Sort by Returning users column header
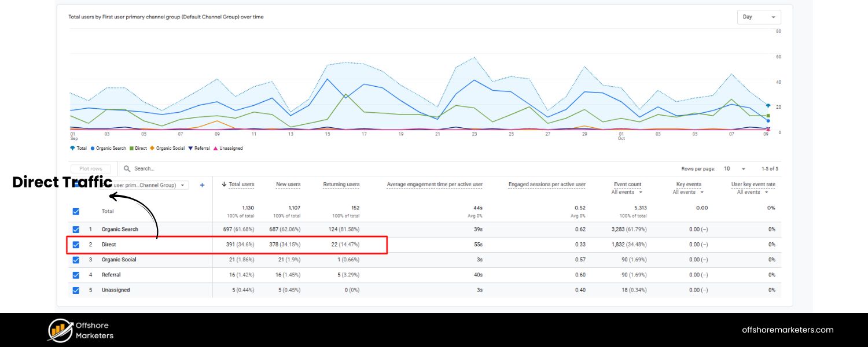 [x=341, y=184]
